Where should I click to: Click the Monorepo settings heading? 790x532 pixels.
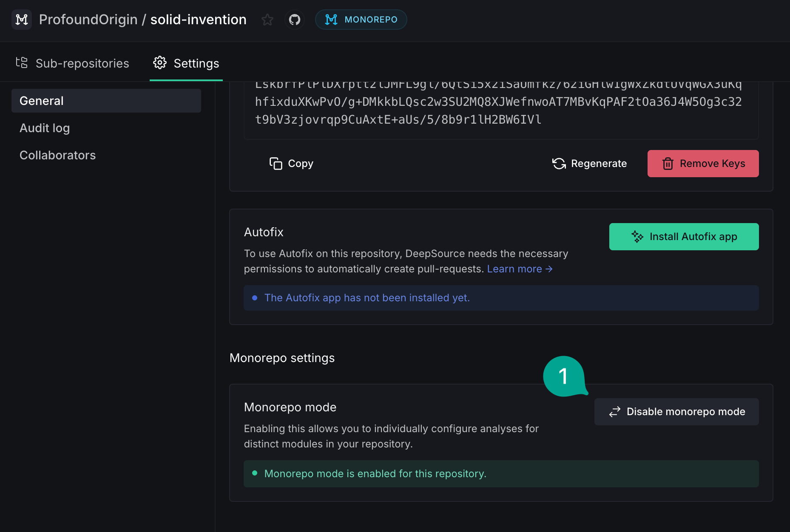(x=282, y=358)
